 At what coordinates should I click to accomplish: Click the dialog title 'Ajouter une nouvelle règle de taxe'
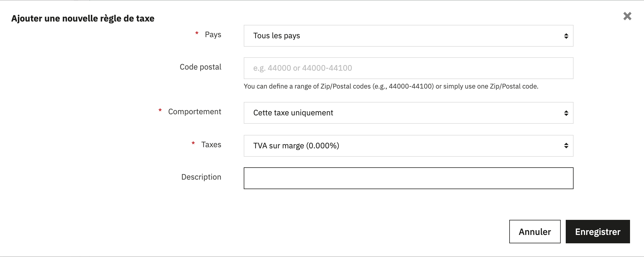tap(83, 18)
